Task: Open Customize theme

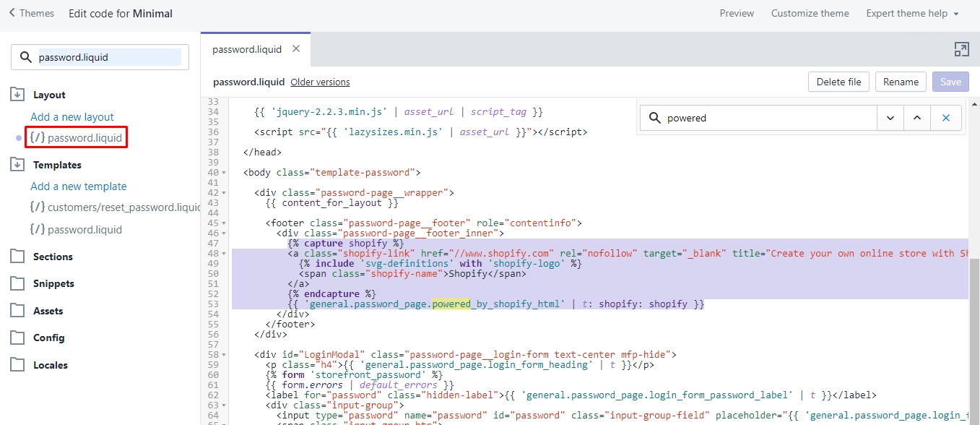Action: tap(810, 13)
